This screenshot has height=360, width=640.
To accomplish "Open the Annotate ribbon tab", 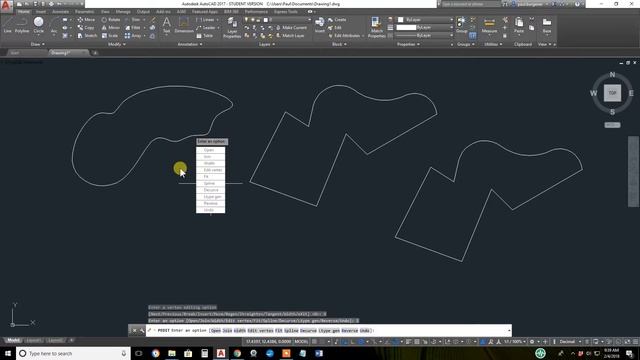I will click(x=60, y=12).
